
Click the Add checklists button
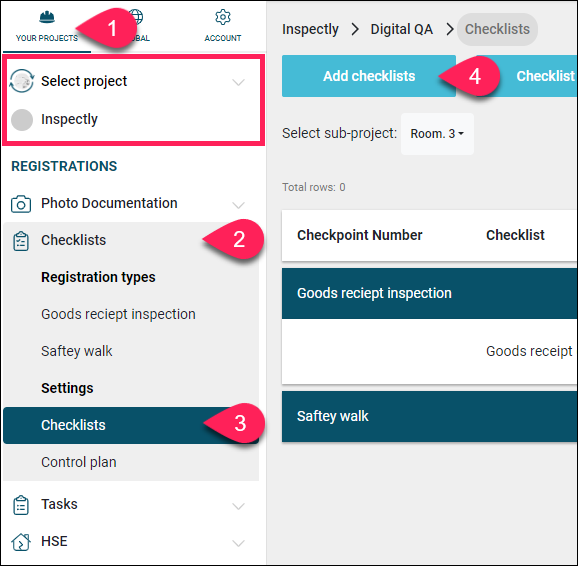[369, 76]
